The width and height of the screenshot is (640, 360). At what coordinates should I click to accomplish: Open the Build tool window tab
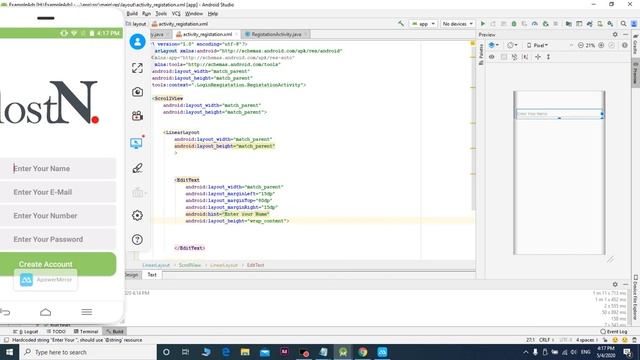pyautogui.click(x=115, y=331)
